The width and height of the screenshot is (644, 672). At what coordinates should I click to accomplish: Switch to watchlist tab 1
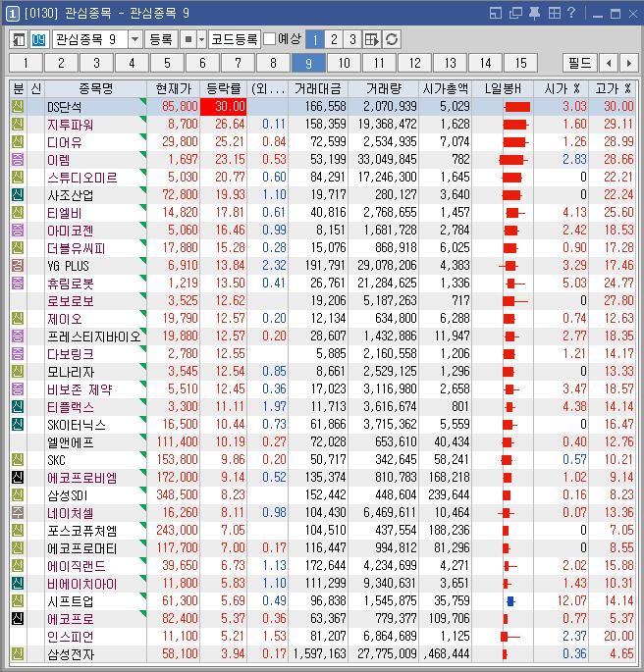(x=26, y=63)
